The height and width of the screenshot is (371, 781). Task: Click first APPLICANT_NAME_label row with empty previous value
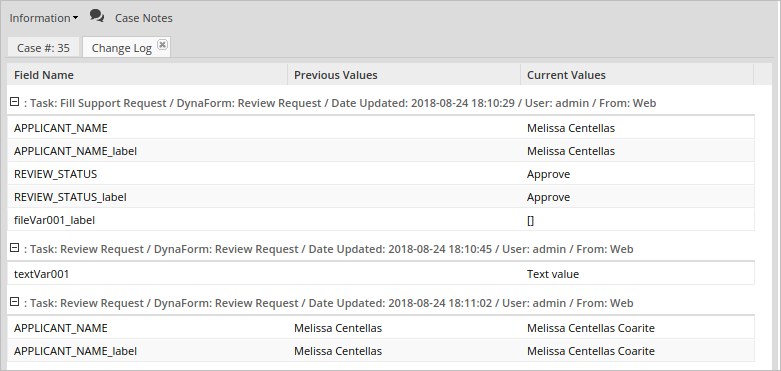coord(381,151)
